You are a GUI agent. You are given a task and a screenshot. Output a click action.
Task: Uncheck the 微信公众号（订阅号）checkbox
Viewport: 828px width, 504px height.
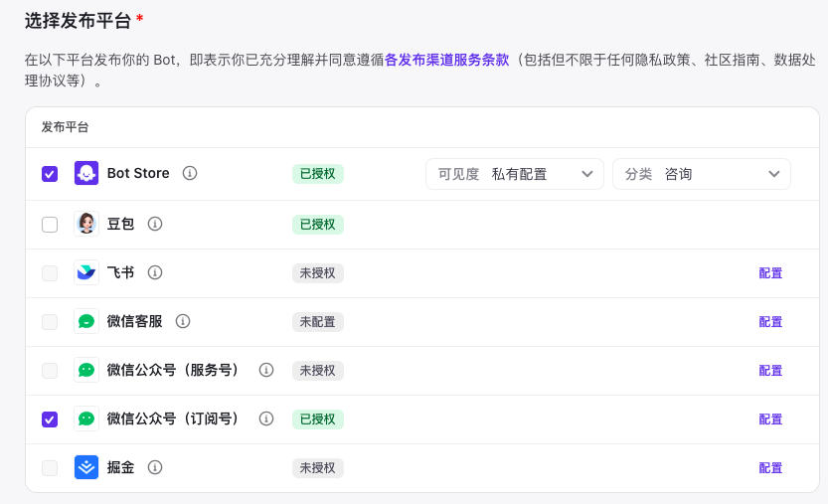(x=50, y=420)
